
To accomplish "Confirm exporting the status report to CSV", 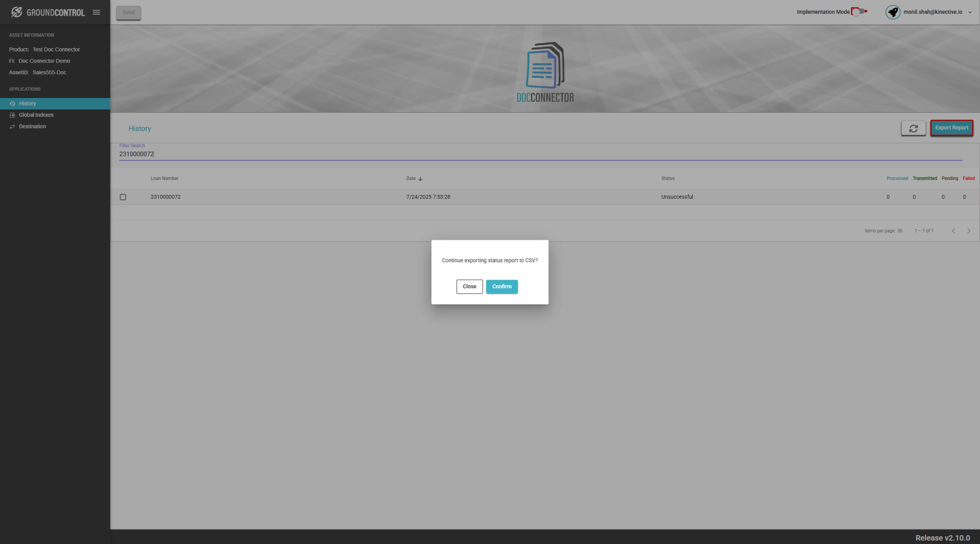I will point(502,287).
